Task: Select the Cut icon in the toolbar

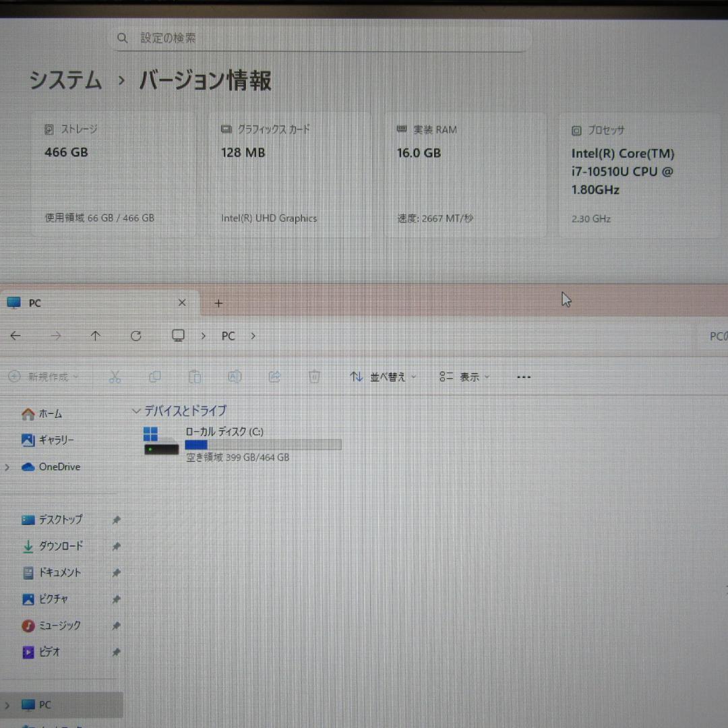Action: (115, 377)
